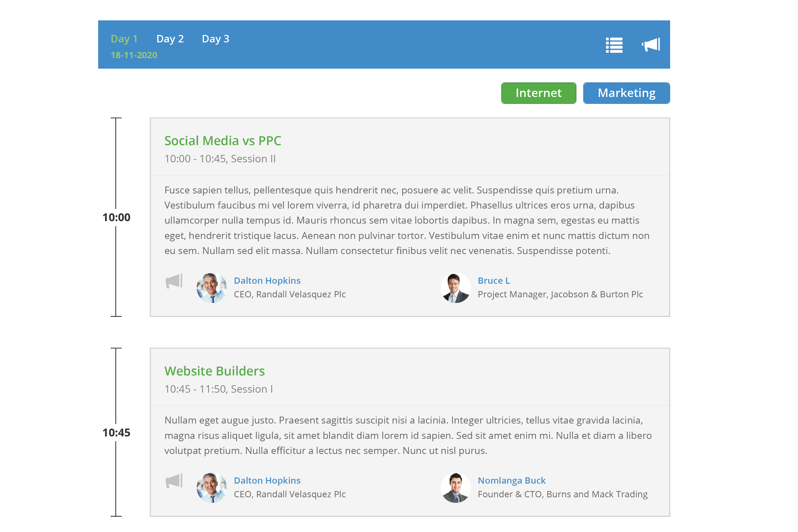This screenshot has height=532, width=798.
Task: Click 'Founder & CTO, Burns and Mack Trading' text
Action: pyautogui.click(x=563, y=494)
